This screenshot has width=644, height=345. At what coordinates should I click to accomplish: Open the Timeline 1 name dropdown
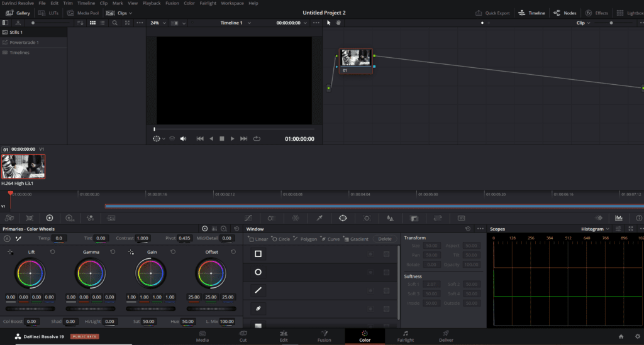pos(236,23)
